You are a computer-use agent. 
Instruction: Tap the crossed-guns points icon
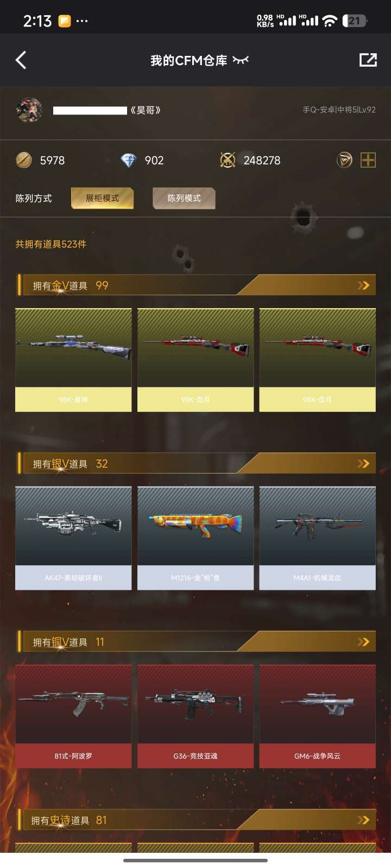pyautogui.click(x=228, y=160)
